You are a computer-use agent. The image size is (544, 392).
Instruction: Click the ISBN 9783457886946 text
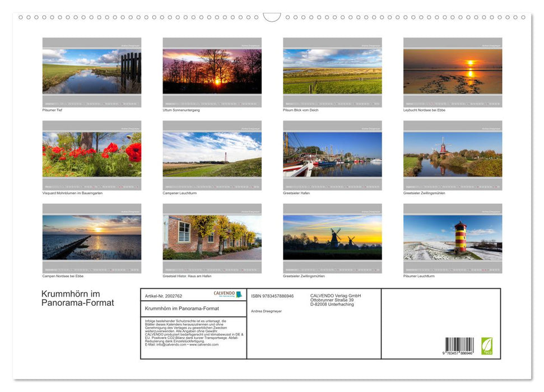[272, 296]
